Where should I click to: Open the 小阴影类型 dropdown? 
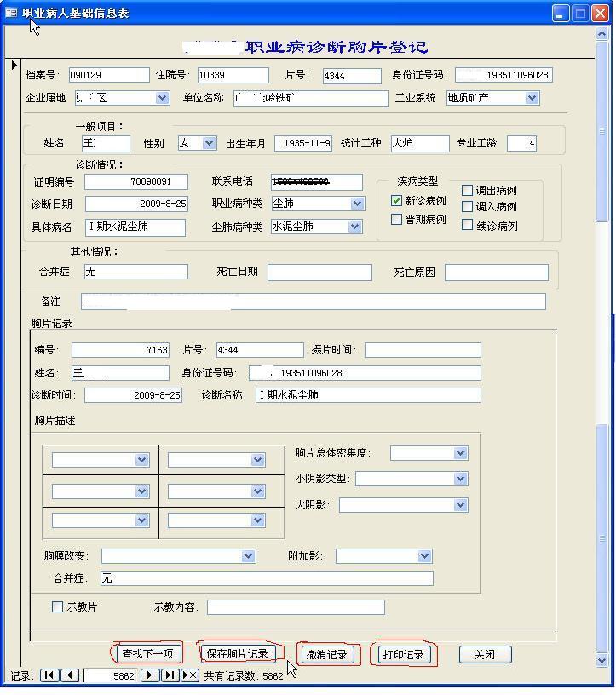click(x=460, y=479)
